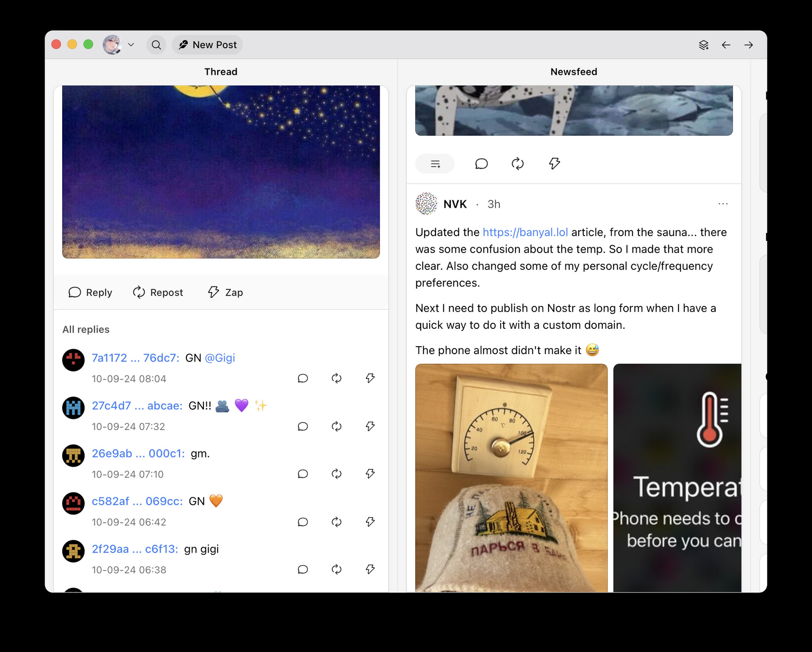
Task: Select the Newsfeed column header
Action: [x=573, y=72]
